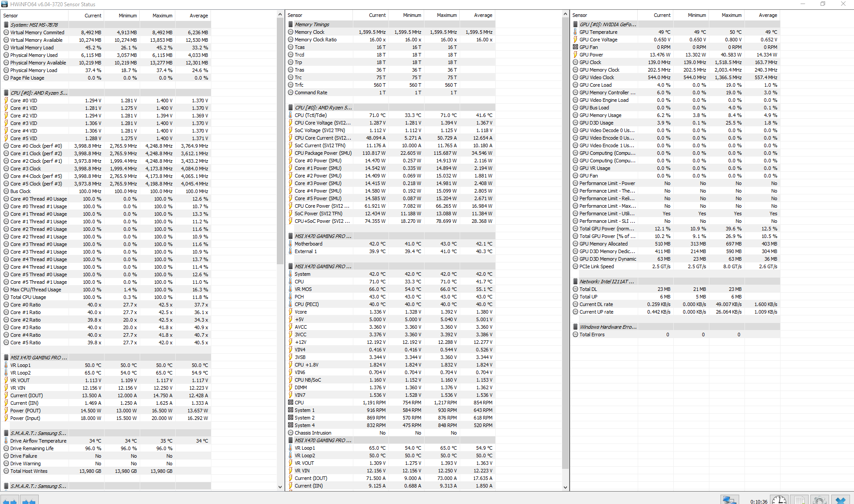Click the System 1 fan icon
The width and height of the screenshot is (854, 504).
(291, 410)
